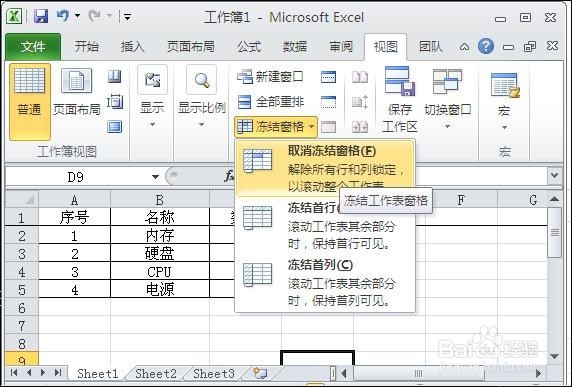The height and width of the screenshot is (387, 572).
Task: Open the 文件 tab
Action: coord(33,47)
